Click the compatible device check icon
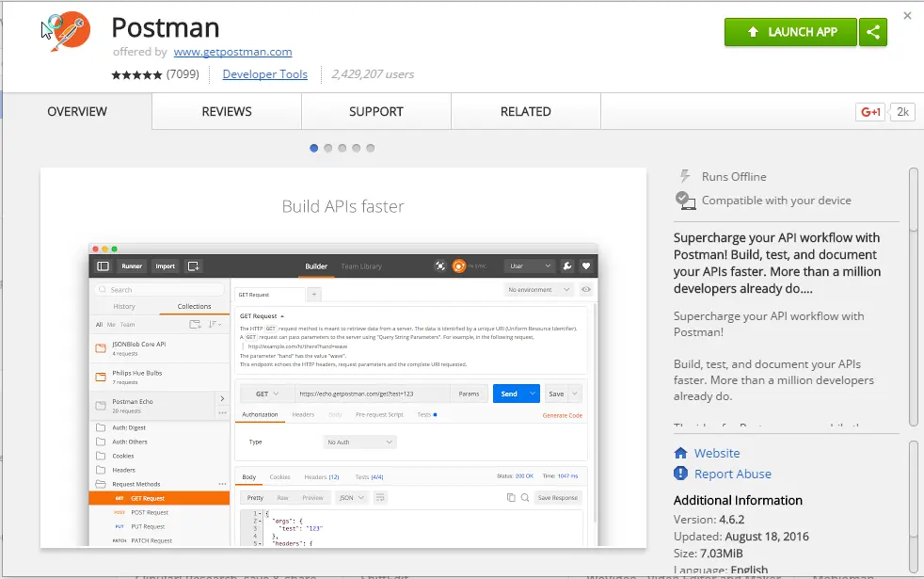This screenshot has height=579, width=924. coord(685,201)
